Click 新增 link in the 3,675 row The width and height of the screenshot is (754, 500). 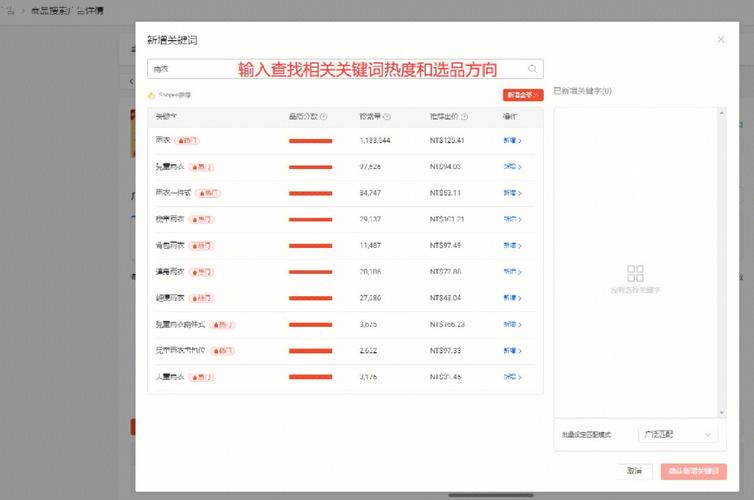[512, 325]
